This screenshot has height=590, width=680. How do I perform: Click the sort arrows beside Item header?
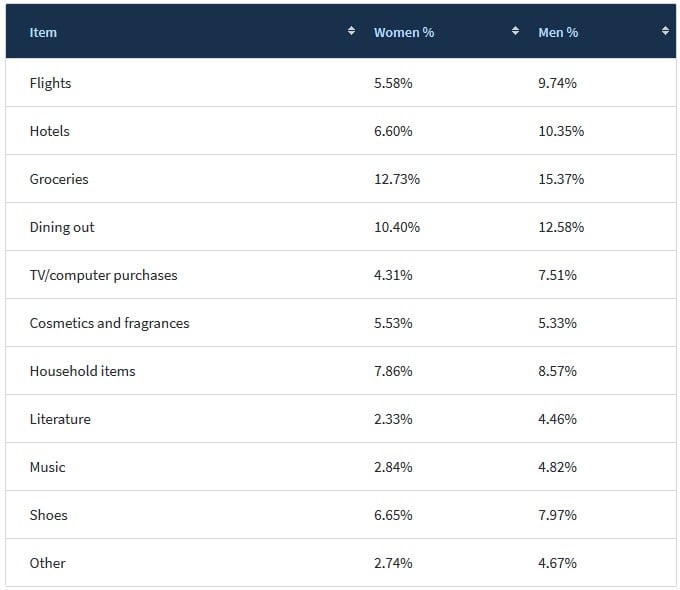pyautogui.click(x=351, y=31)
